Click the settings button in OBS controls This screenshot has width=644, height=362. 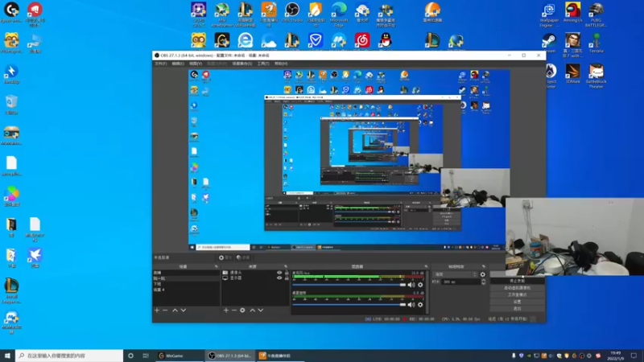[x=517, y=302]
